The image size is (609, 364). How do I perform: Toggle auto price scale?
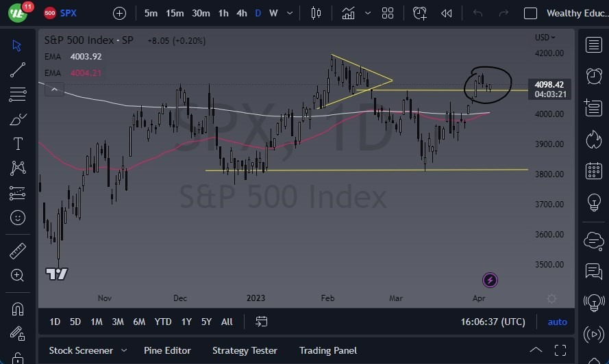(x=558, y=322)
